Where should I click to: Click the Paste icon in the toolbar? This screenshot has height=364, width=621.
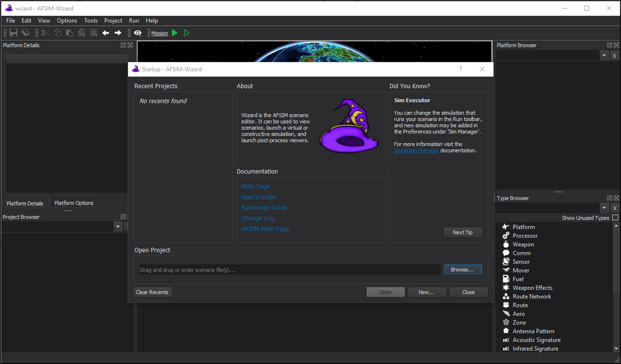[x=69, y=33]
